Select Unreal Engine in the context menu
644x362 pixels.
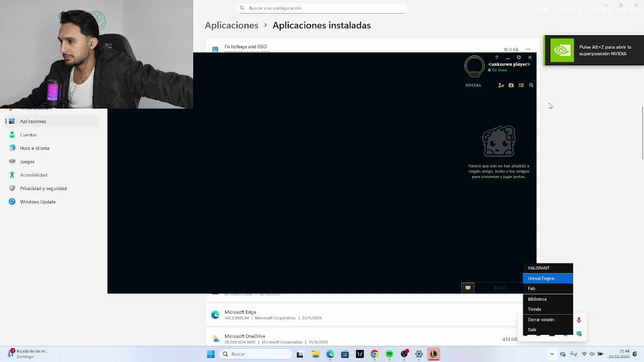point(548,279)
